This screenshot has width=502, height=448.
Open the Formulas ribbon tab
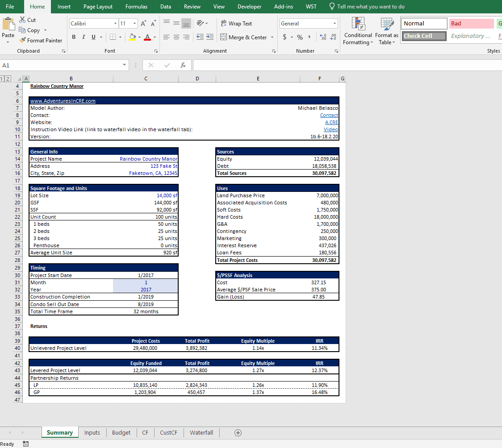click(136, 7)
